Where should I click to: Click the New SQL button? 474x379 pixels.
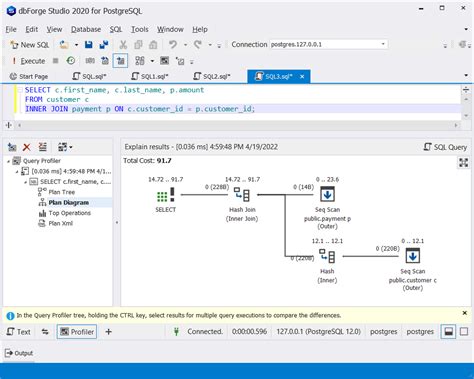pyautogui.click(x=30, y=45)
